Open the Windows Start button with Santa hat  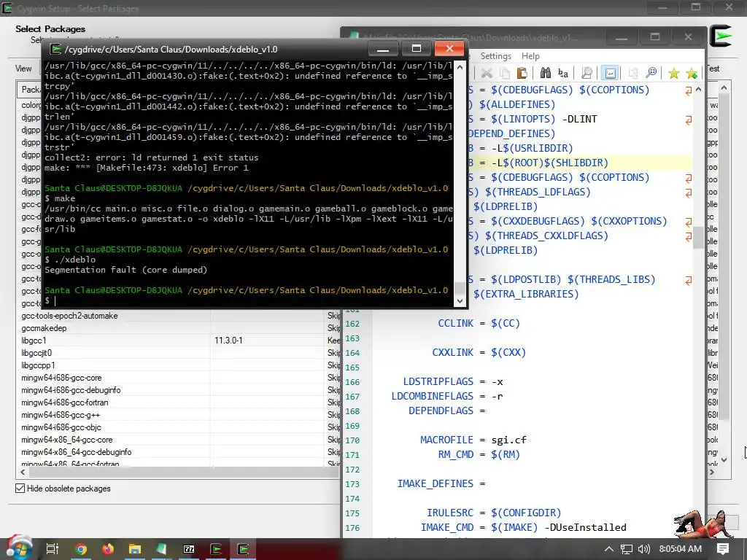[x=18, y=548]
